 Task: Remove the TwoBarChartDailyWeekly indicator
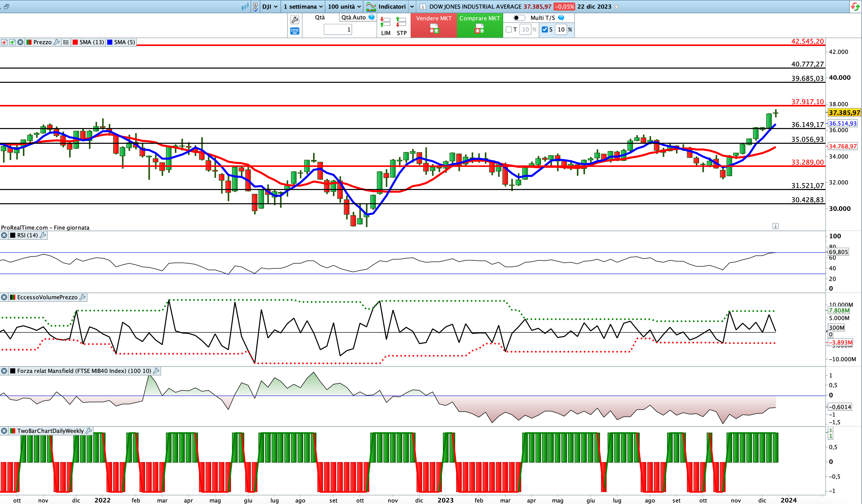pos(4,431)
